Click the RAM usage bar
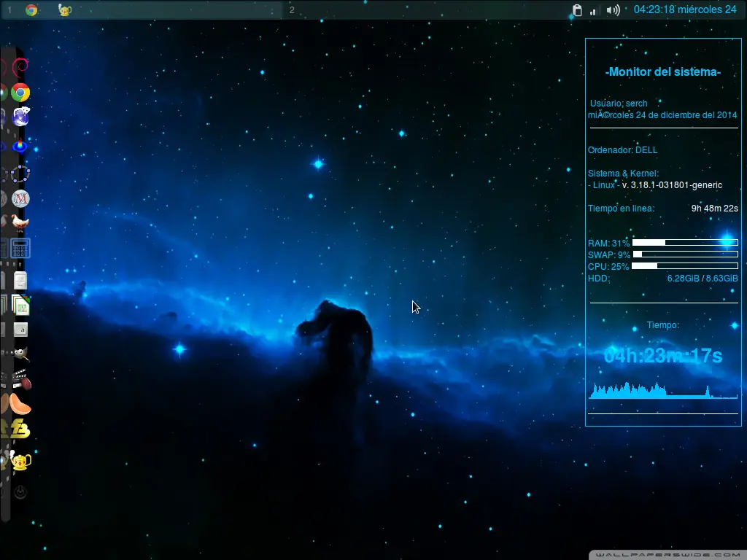Viewport: 747px width, 560px height. click(x=685, y=243)
